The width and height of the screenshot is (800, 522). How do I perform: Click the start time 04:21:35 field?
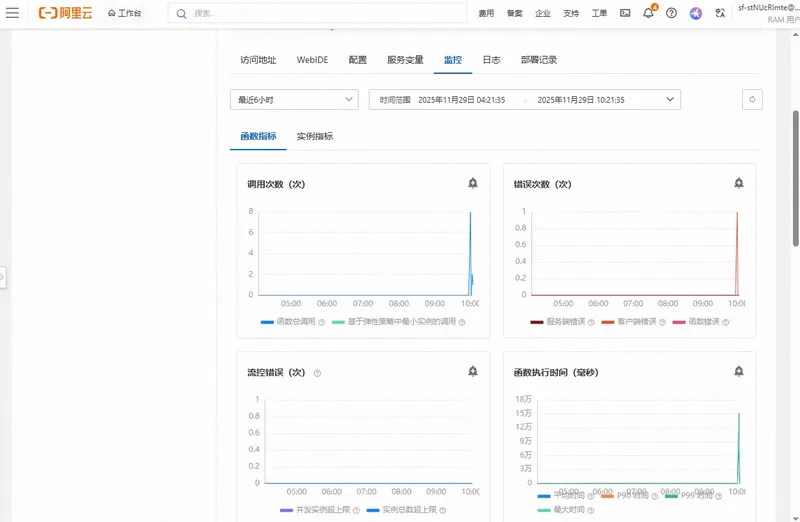pyautogui.click(x=462, y=100)
